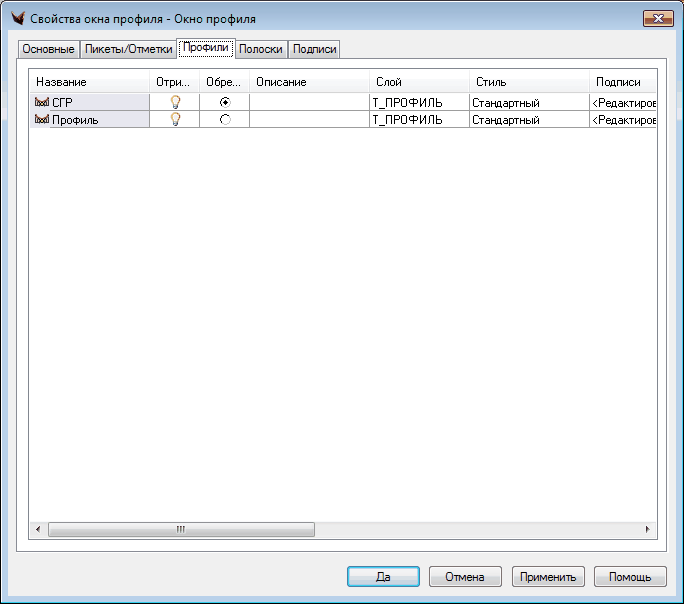Click the horizontal scrollbar right arrow
This screenshot has width=684, height=604.
click(647, 529)
